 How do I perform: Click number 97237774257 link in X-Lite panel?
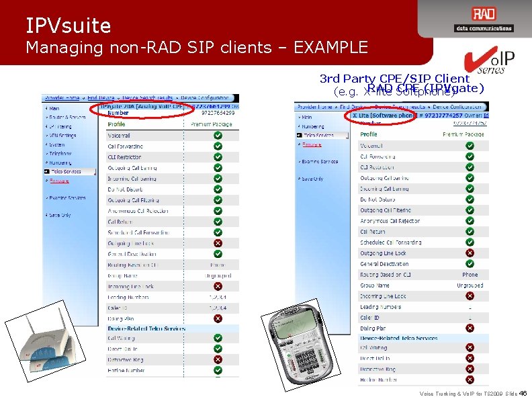pyautogui.click(x=470, y=124)
